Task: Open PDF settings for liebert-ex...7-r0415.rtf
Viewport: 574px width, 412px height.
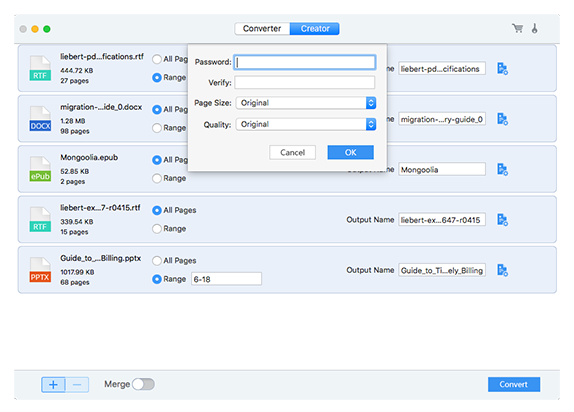Action: click(x=502, y=220)
